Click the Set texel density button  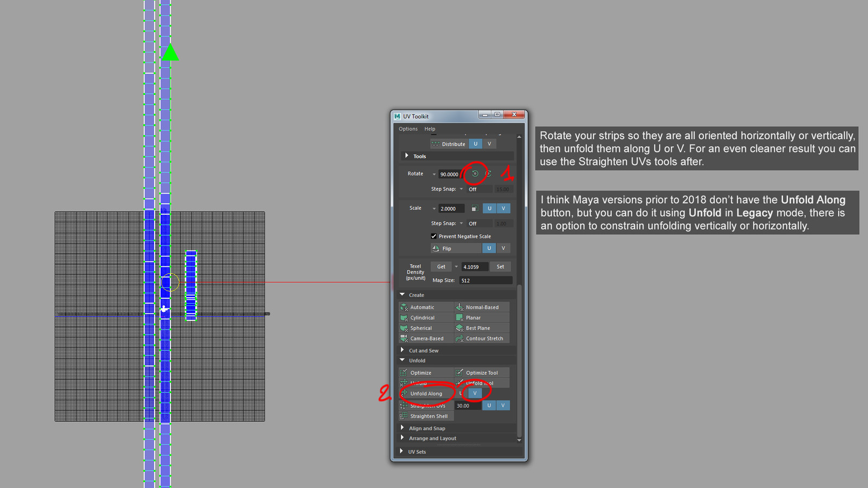point(500,266)
